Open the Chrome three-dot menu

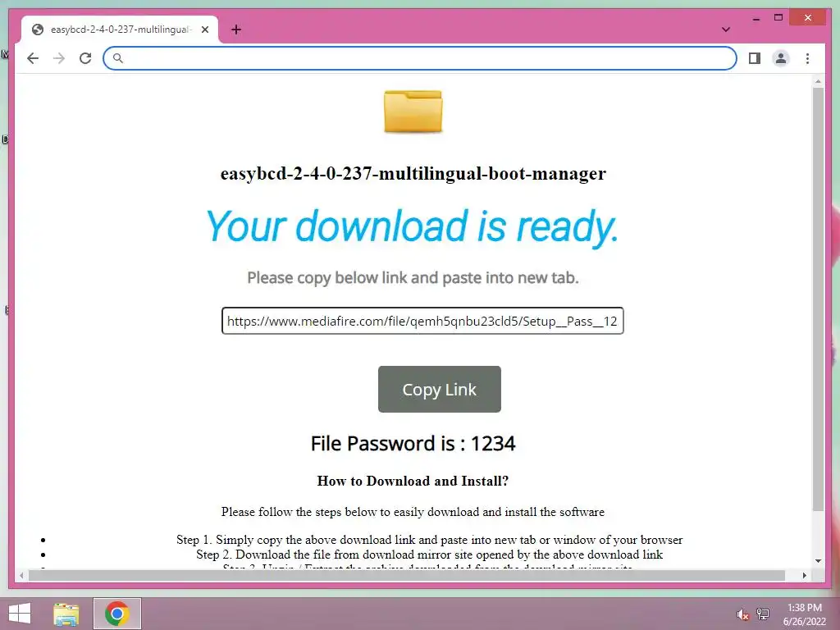[807, 58]
